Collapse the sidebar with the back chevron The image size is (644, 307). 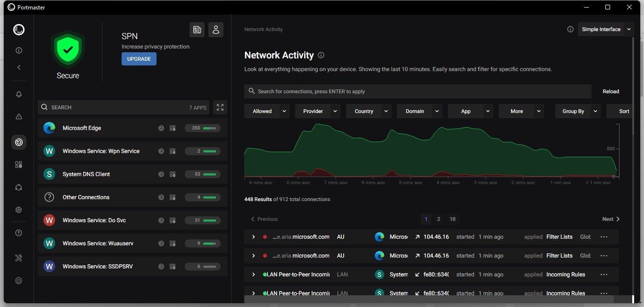tap(19, 67)
